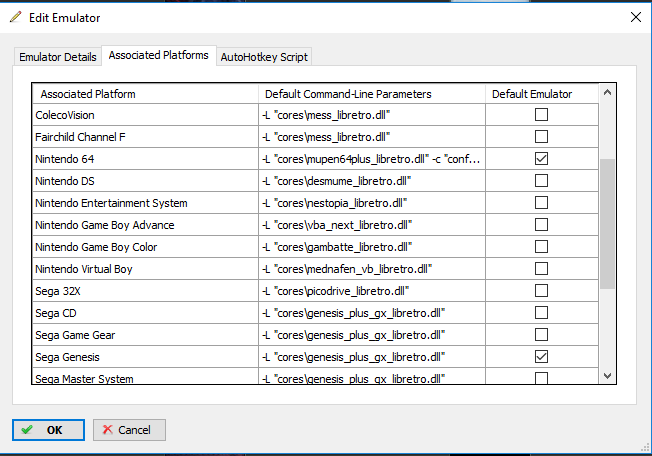Screen dimensions: 652x456
Task: Edit Sega CD's genesis_plus_gx parameters cell
Action: point(372,313)
